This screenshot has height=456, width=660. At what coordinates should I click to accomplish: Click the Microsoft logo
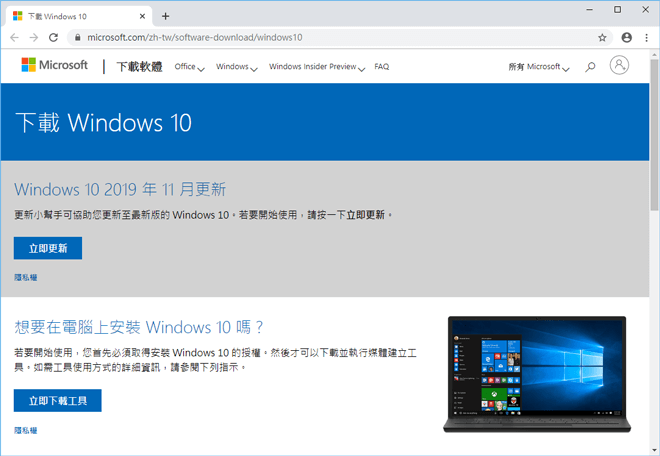coord(55,65)
